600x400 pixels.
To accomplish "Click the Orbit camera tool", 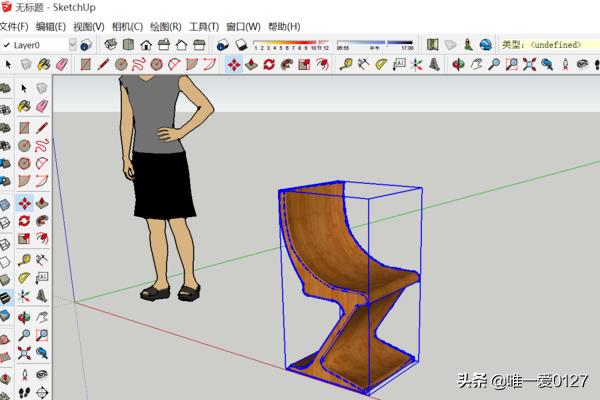I will [x=458, y=64].
